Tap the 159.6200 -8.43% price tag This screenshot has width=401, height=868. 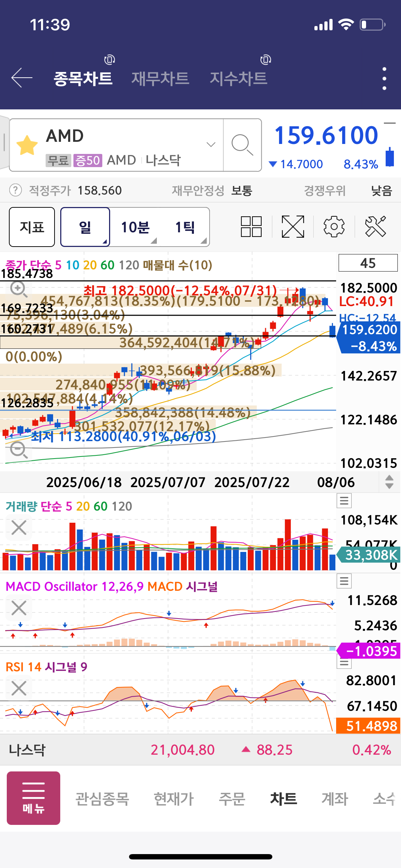(369, 337)
